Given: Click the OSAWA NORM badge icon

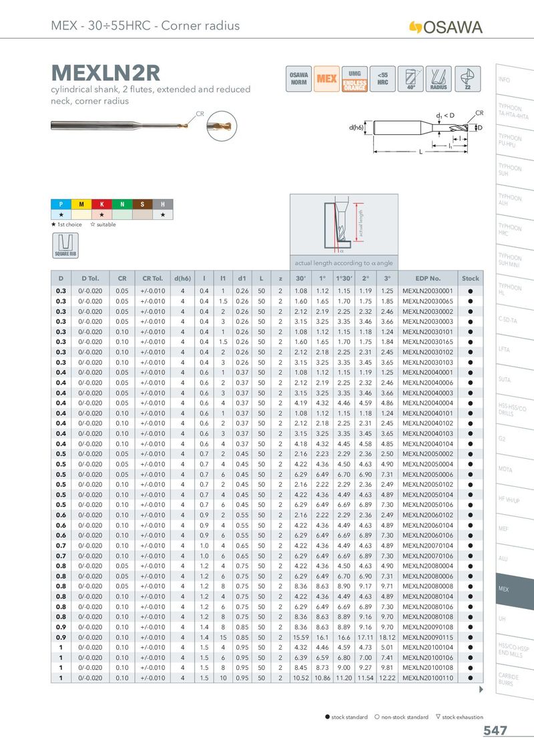Looking at the screenshot, I should 299,79.
